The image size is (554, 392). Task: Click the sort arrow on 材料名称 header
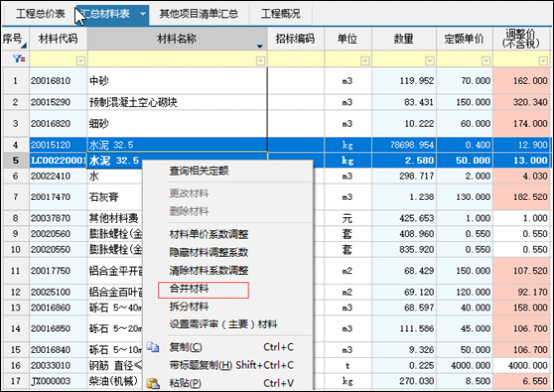pyautogui.click(x=260, y=47)
